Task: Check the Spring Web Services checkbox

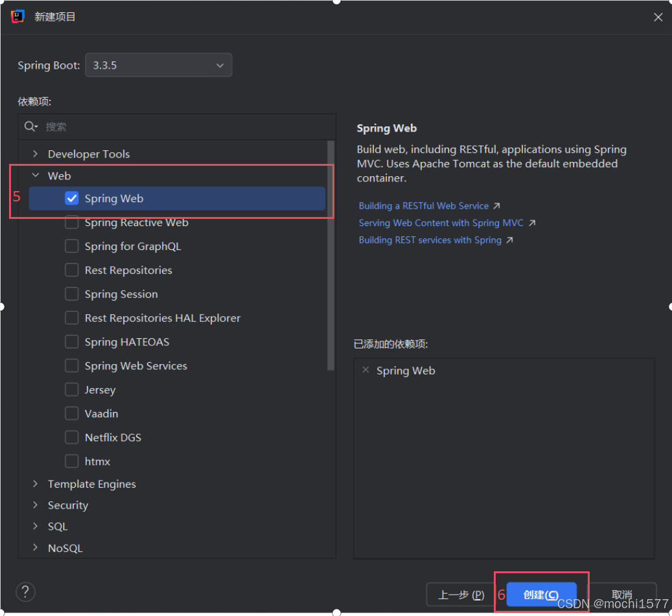Action: [71, 366]
